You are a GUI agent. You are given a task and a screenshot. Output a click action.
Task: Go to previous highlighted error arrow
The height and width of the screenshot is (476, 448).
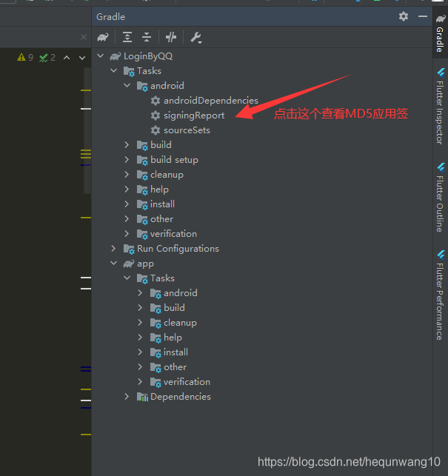click(67, 58)
